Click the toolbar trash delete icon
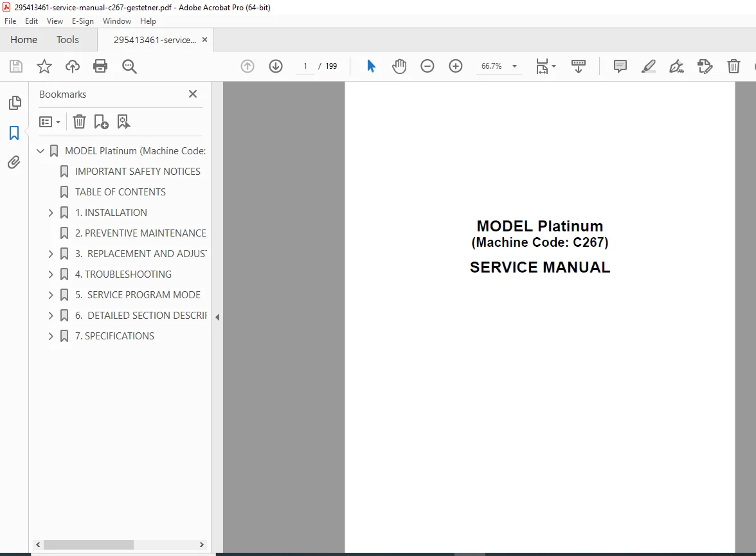 click(x=733, y=66)
